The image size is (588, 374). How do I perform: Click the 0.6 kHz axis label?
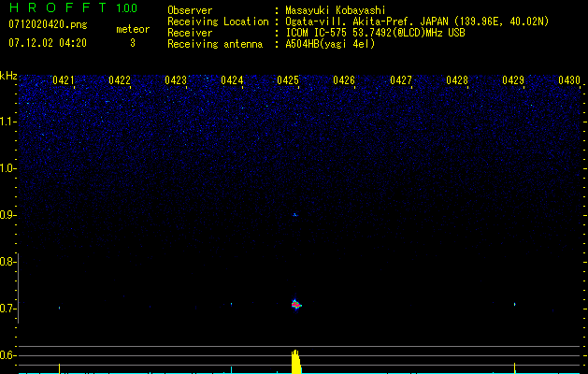click(7, 355)
